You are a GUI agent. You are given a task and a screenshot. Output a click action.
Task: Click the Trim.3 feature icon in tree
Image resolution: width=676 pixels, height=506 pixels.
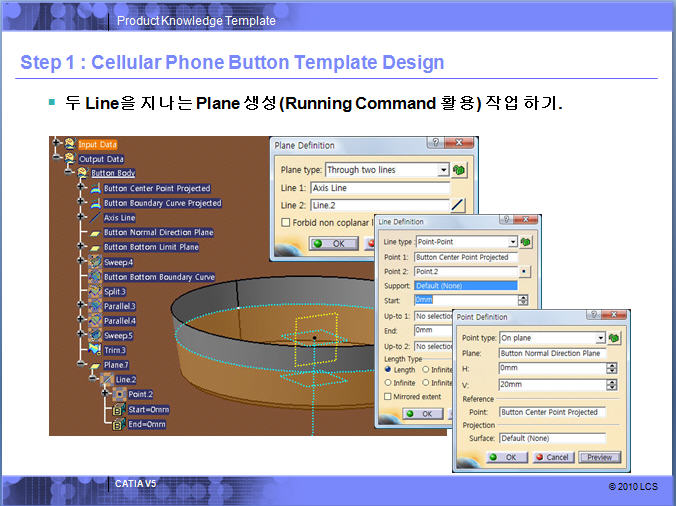point(95,350)
